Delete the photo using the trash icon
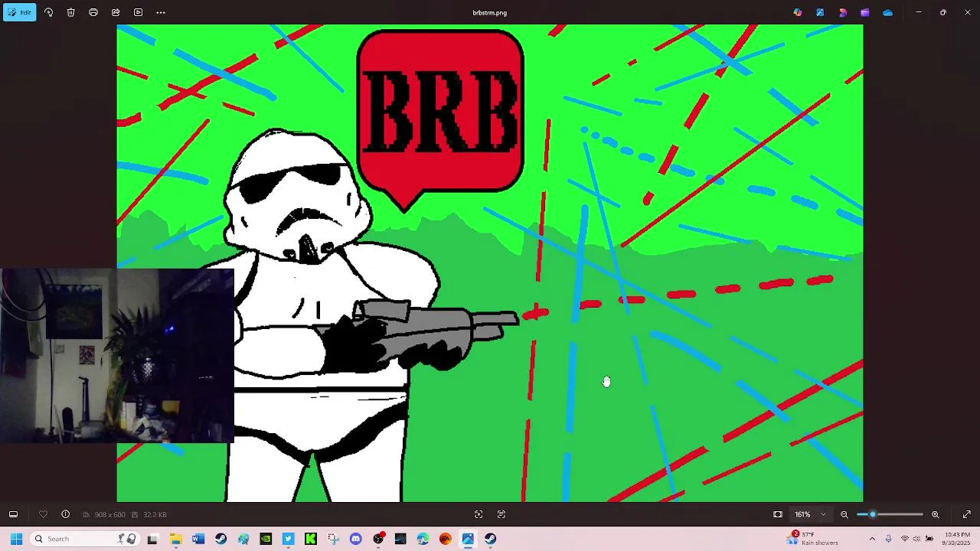This screenshot has height=551, width=980. [x=70, y=12]
